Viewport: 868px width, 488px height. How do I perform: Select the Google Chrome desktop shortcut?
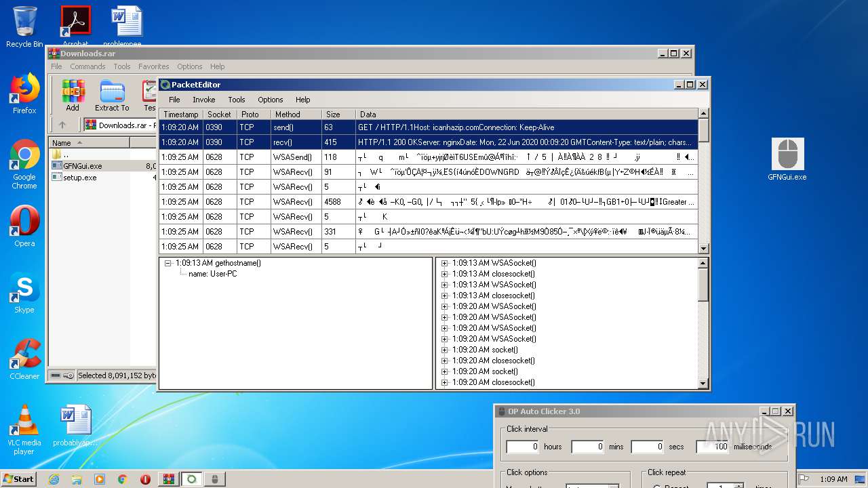point(24,164)
